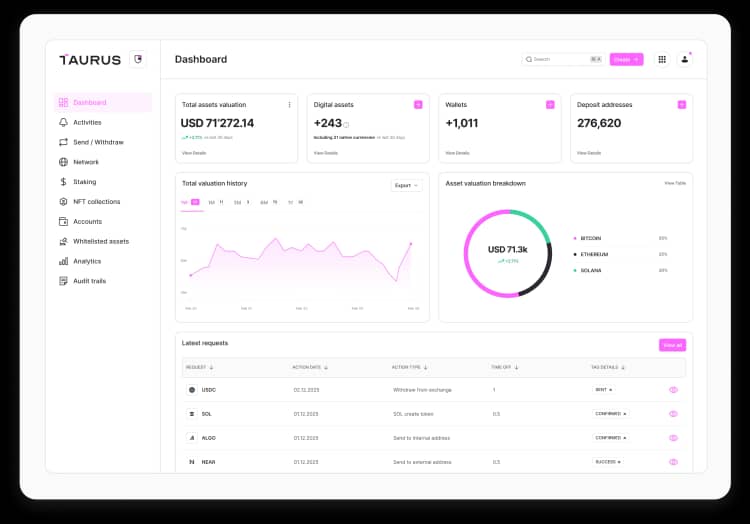750x524 pixels.
Task: Sort by the fourth column header arrow
Action: tap(516, 367)
